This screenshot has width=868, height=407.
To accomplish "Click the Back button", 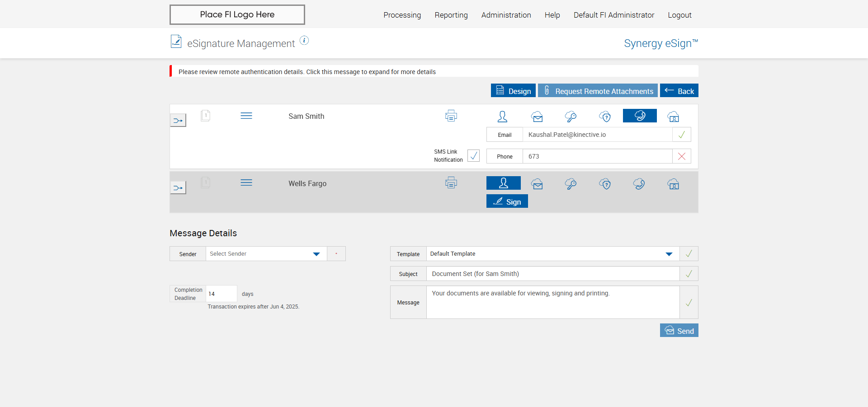I will click(679, 90).
